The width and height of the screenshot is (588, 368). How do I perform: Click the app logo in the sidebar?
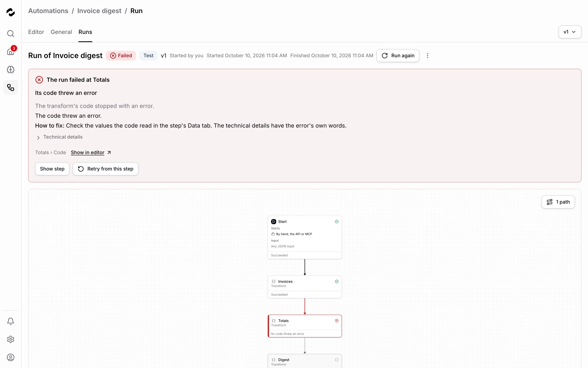[x=10, y=12]
